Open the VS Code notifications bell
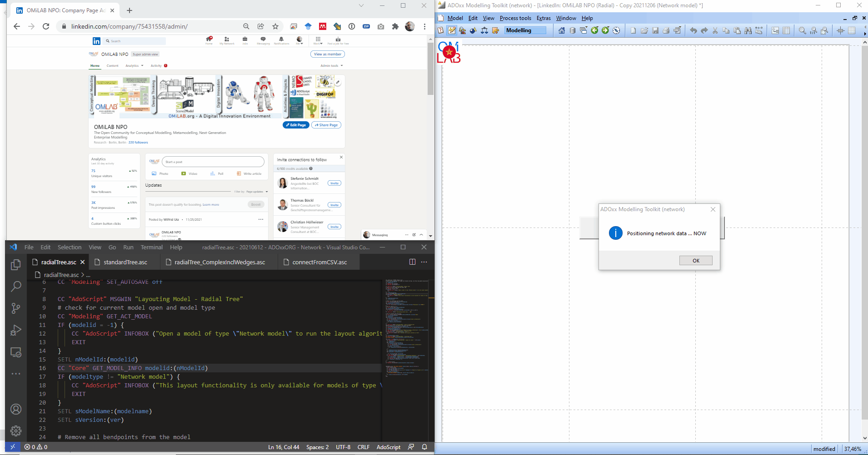The height and width of the screenshot is (455, 868). coord(424,447)
